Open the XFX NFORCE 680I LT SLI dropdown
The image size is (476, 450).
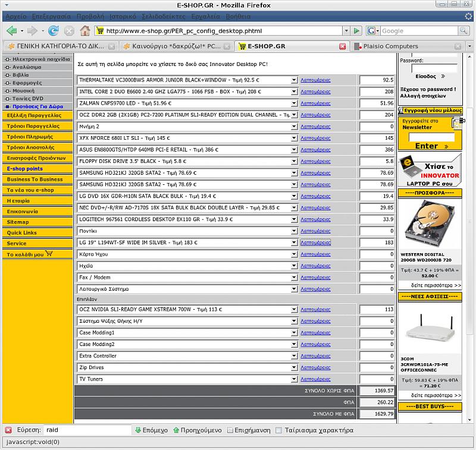pyautogui.click(x=293, y=138)
